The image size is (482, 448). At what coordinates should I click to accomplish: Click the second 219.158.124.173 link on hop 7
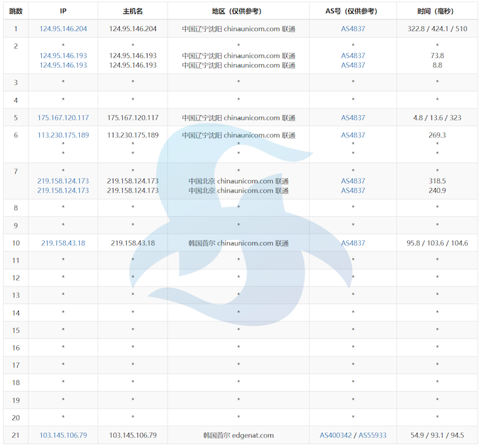point(63,190)
